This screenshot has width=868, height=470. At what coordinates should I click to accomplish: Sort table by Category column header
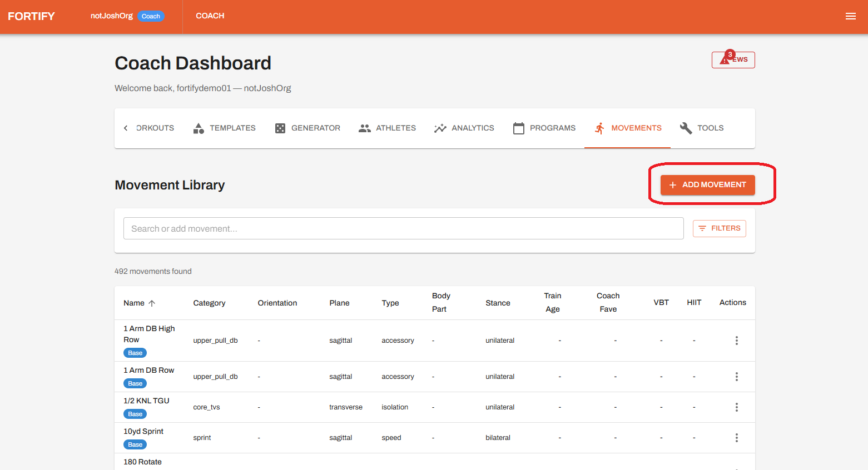coord(209,303)
